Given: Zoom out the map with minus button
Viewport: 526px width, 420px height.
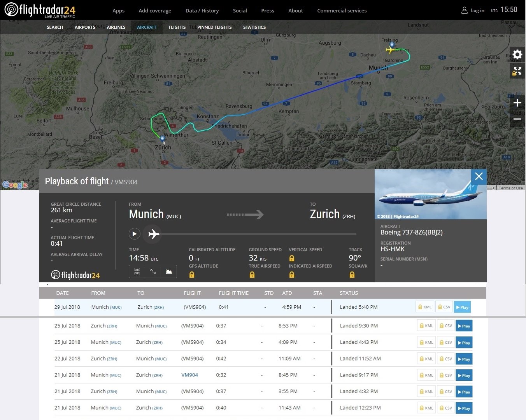Looking at the screenshot, I should click(x=517, y=119).
